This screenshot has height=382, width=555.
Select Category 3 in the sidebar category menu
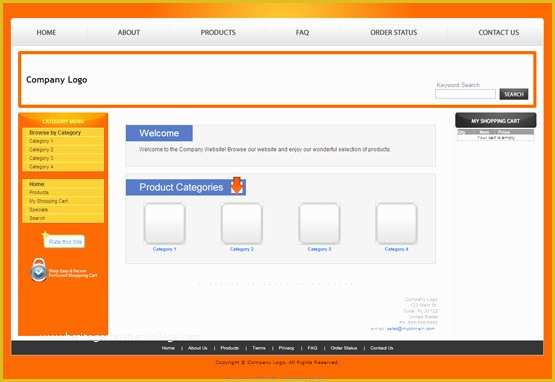point(41,158)
